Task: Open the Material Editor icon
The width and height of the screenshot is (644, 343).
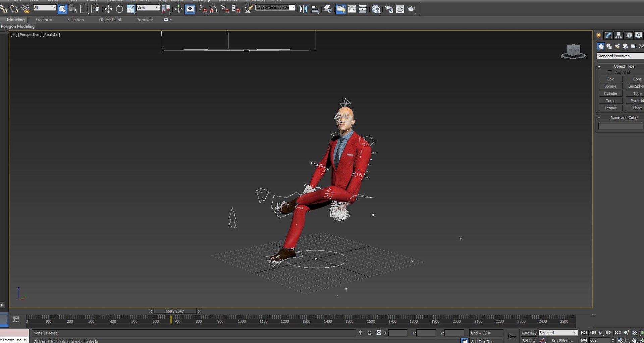Action: 376,9
